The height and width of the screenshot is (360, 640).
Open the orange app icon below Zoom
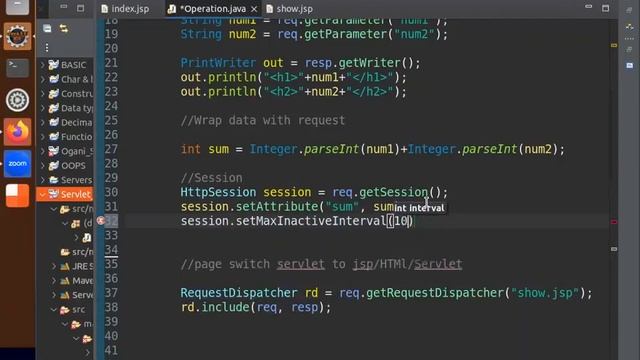tap(18, 196)
